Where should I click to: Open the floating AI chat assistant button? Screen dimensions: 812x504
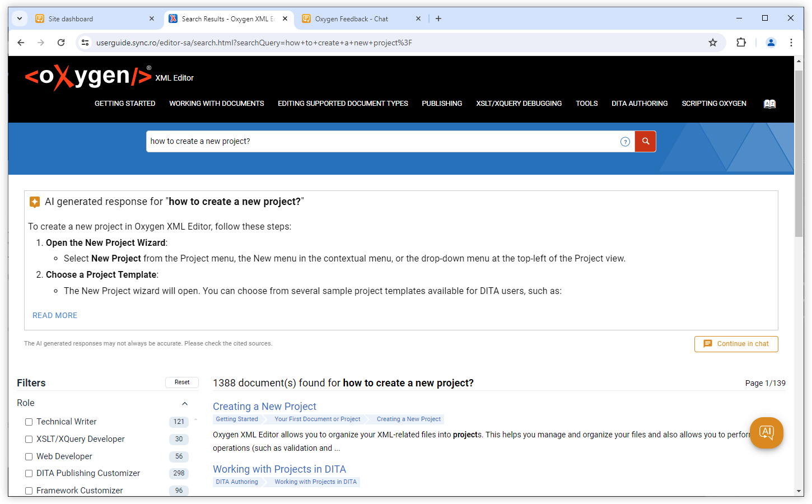coord(766,432)
